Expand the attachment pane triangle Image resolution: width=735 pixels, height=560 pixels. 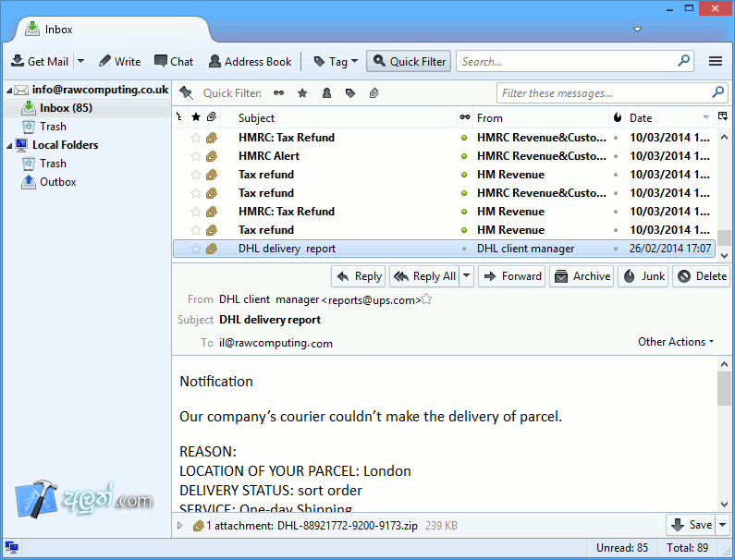180,526
